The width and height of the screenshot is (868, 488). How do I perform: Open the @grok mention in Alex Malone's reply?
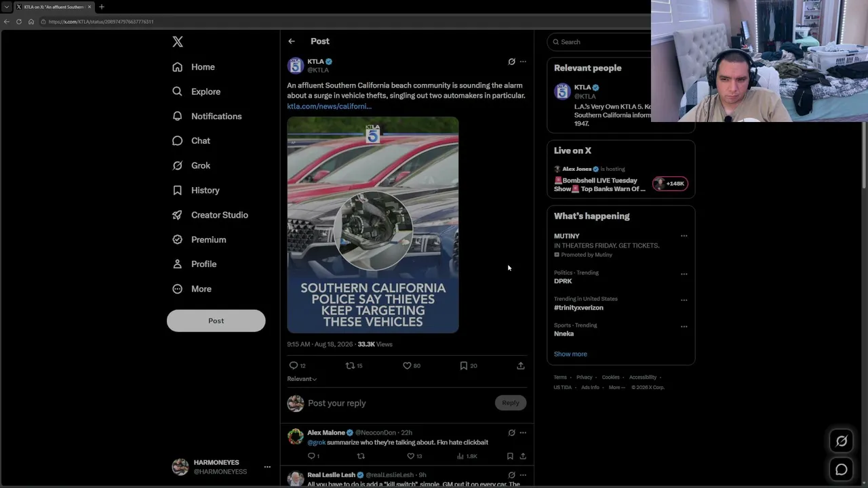pyautogui.click(x=316, y=443)
